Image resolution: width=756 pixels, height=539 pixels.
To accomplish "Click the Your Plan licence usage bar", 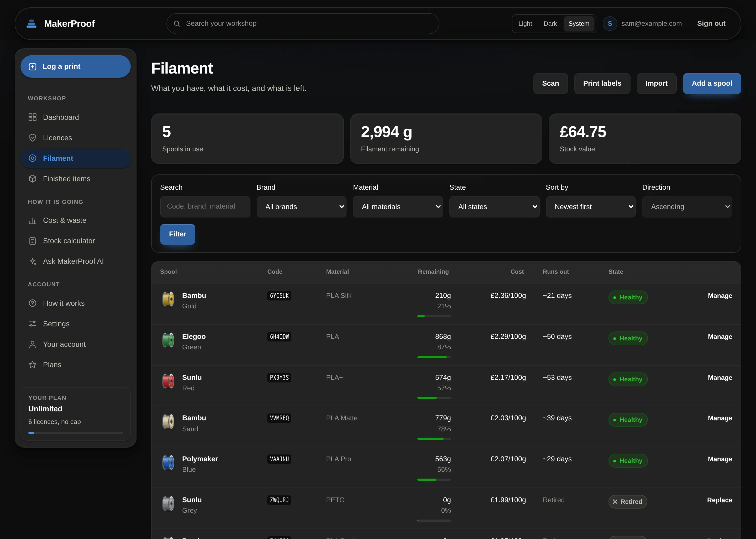I will [x=76, y=433].
